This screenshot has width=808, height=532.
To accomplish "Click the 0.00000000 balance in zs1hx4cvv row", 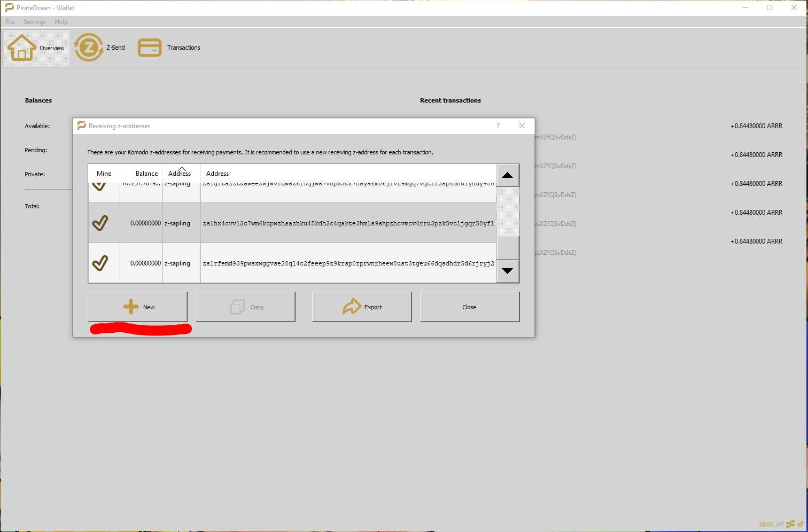I will pos(145,223).
